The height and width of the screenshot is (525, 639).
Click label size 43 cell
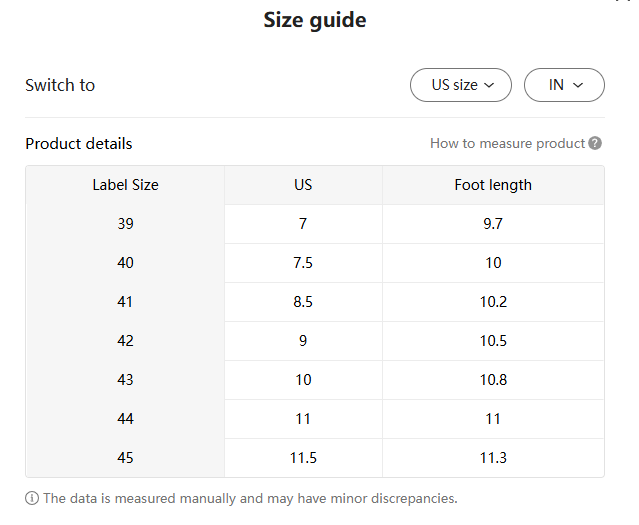click(x=125, y=380)
